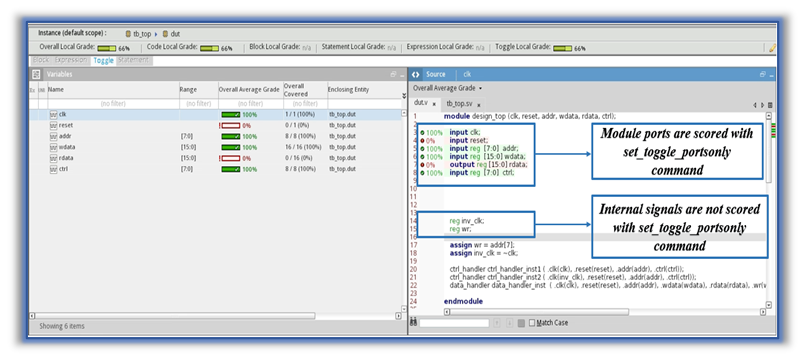
Task: Click the dut breadcrumb link
Action: 175,34
